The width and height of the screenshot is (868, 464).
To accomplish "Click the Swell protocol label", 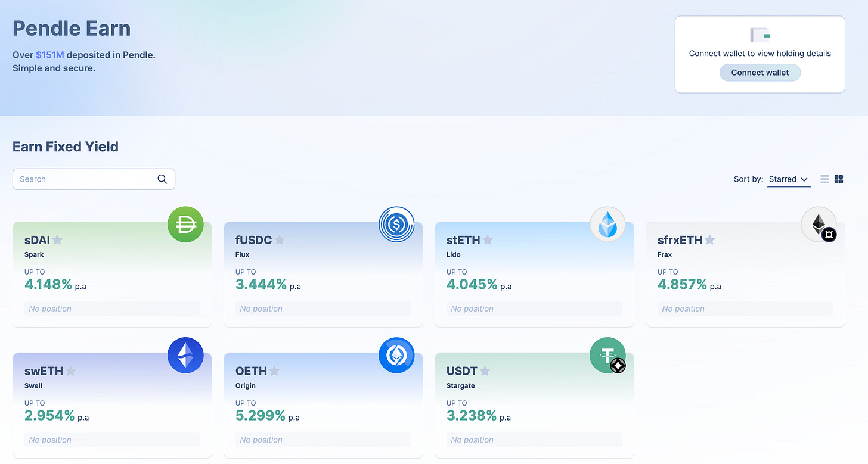I will click(x=33, y=385).
